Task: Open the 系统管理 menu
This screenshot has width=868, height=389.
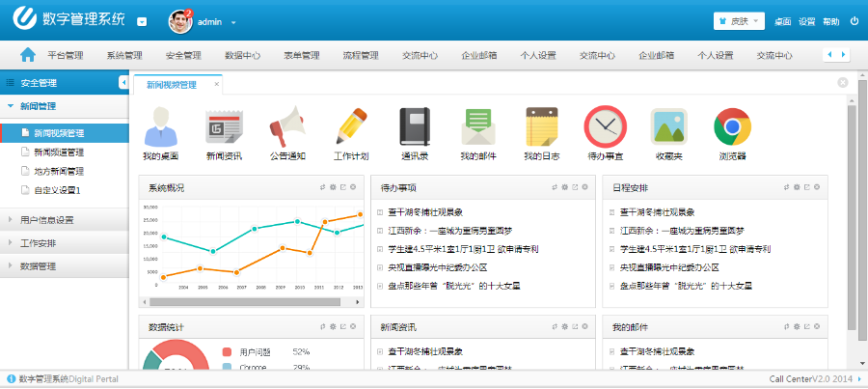Action: pos(124,55)
